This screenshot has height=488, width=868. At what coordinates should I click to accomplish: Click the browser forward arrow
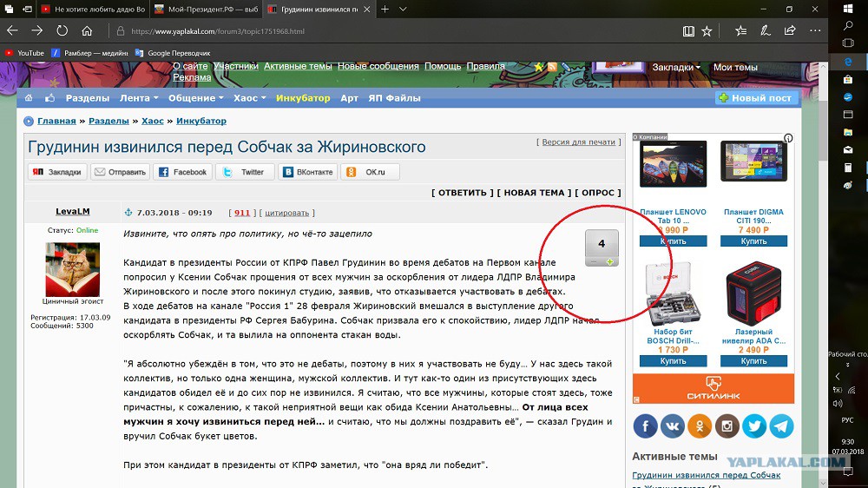[37, 31]
